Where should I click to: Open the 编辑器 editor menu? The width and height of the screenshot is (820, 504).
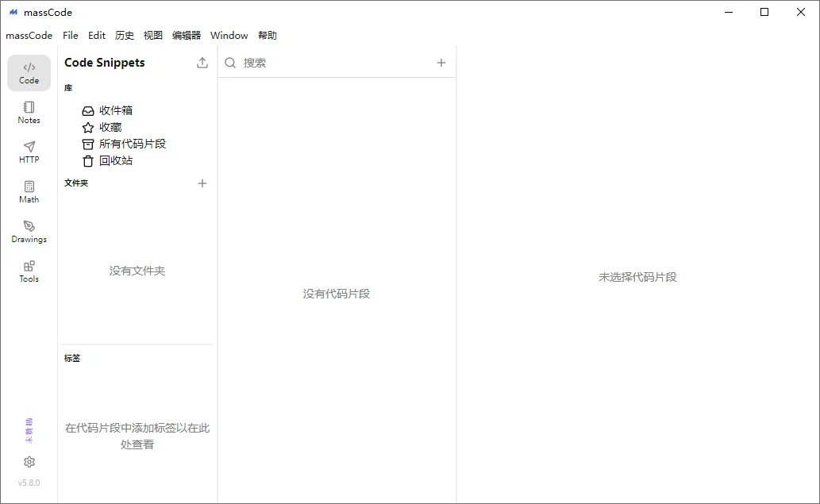pos(187,36)
